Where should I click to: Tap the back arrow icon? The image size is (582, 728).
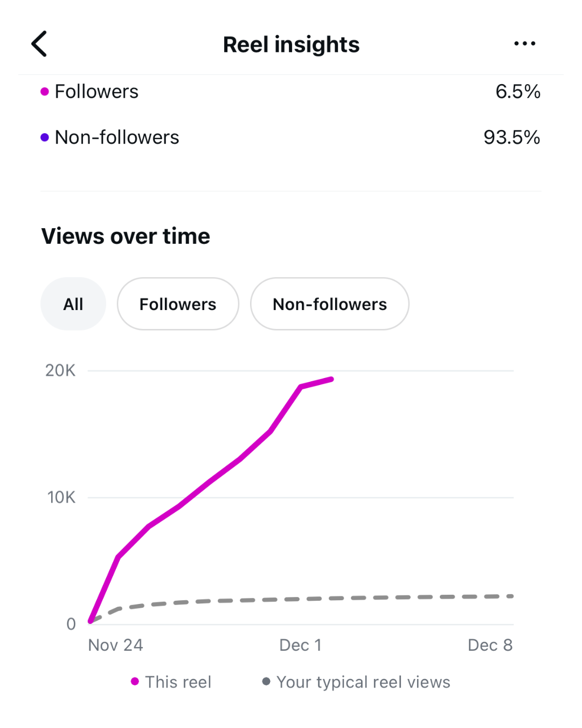point(39,44)
